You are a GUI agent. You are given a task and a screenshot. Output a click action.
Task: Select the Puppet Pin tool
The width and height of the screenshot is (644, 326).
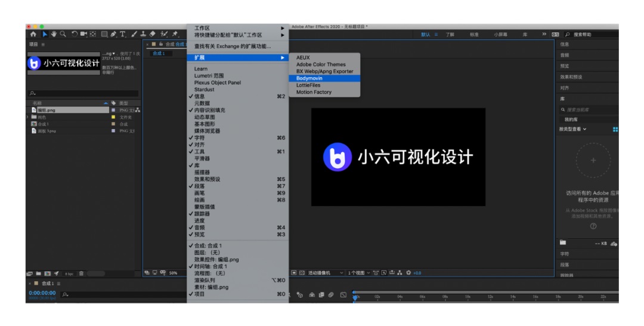(x=175, y=34)
